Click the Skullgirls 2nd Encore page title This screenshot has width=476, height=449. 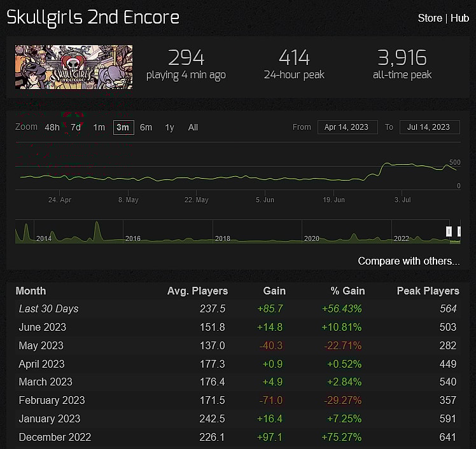tap(93, 18)
